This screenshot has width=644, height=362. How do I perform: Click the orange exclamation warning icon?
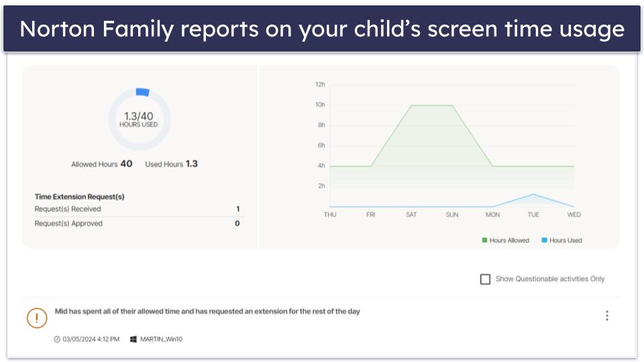click(x=37, y=318)
